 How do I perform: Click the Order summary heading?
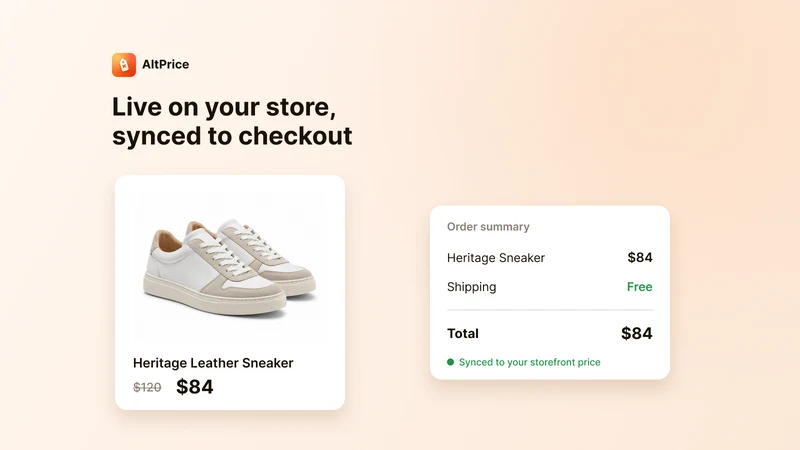(488, 227)
